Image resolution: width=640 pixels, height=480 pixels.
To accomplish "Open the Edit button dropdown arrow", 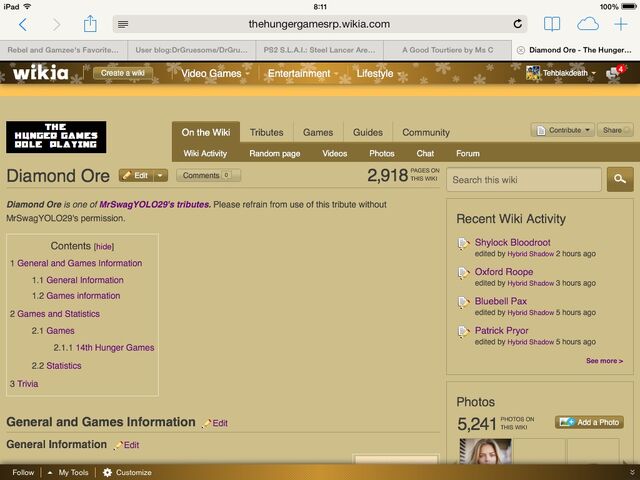I will (x=160, y=176).
